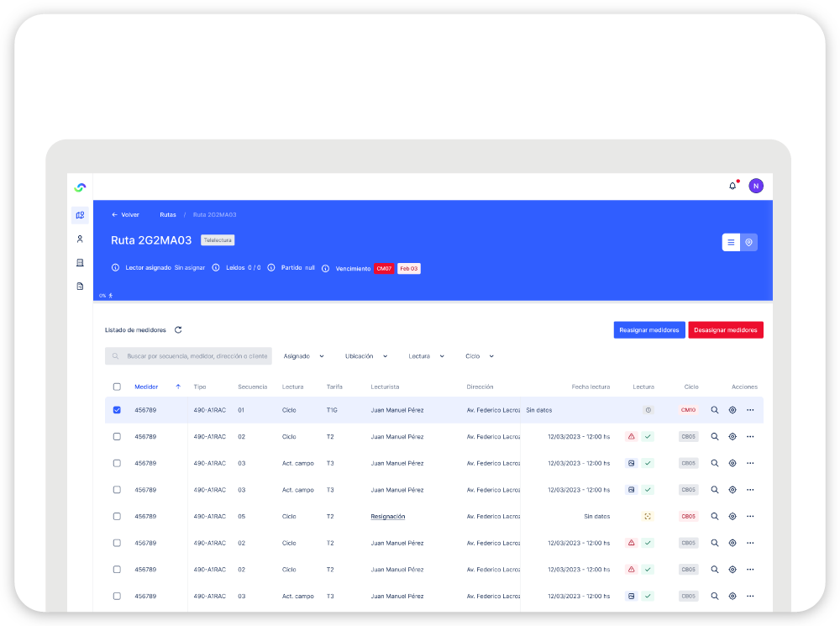840x626 pixels.
Task: Tick the select-all checkbox in table header
Action: tap(117, 387)
